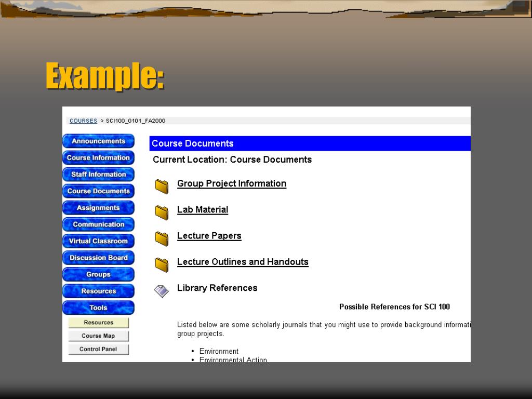532x399 pixels.
Task: Open the Group Project Information link
Action: (232, 183)
